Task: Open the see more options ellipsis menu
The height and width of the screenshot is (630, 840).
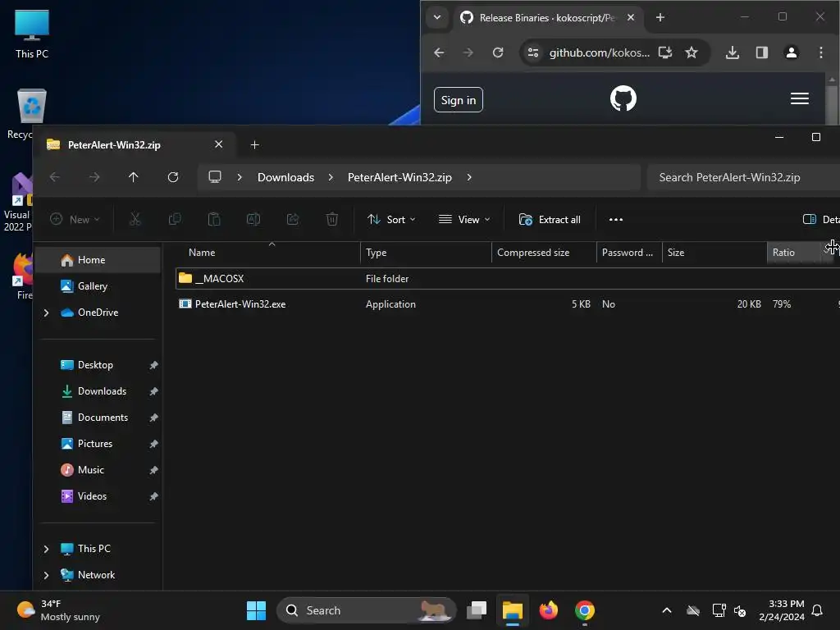Action: 615,220
